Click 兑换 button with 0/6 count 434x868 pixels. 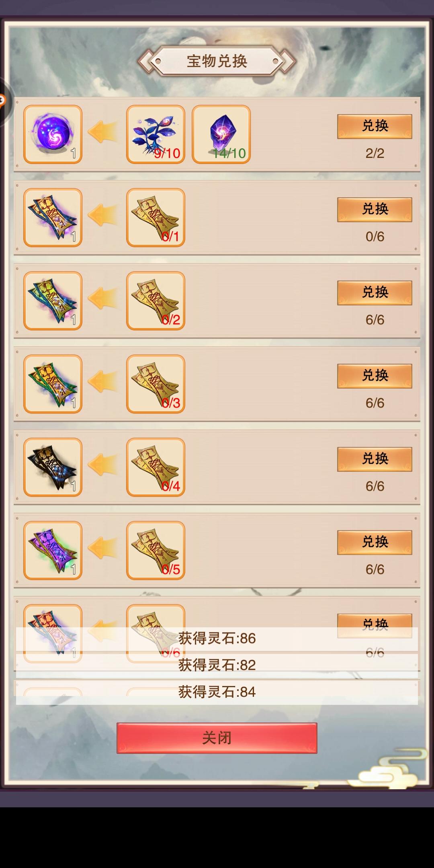click(375, 209)
